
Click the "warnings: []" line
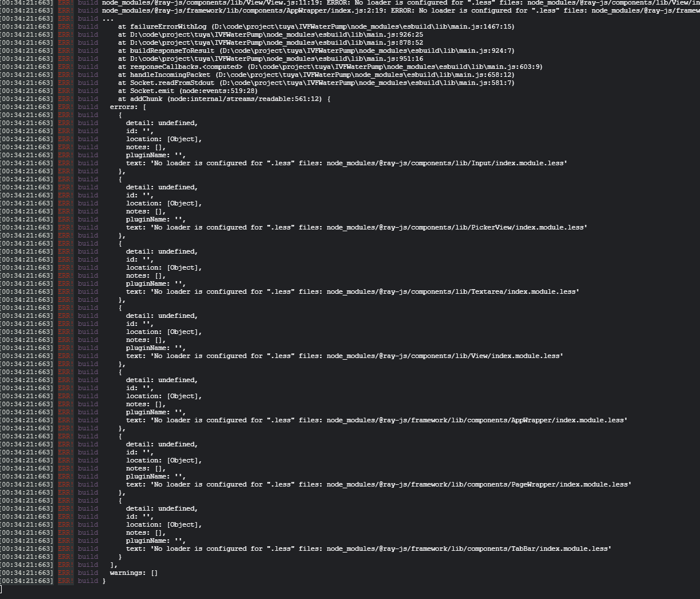[134, 573]
